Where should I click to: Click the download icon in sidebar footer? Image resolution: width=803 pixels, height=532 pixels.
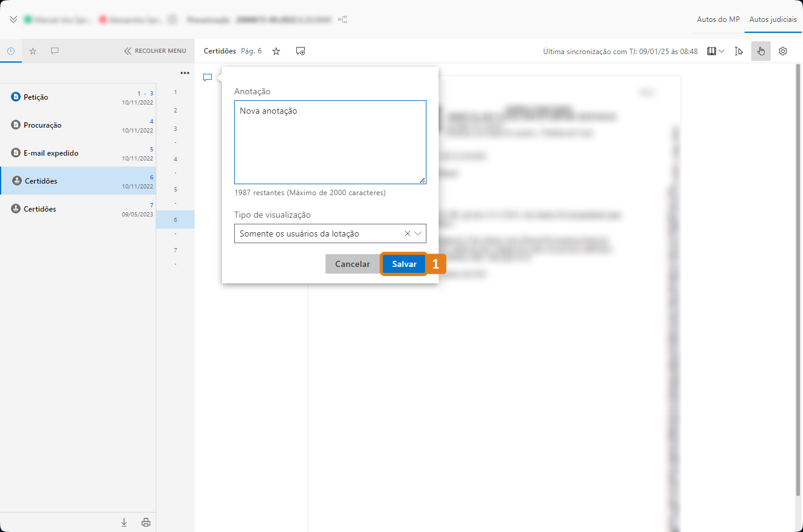click(x=124, y=522)
